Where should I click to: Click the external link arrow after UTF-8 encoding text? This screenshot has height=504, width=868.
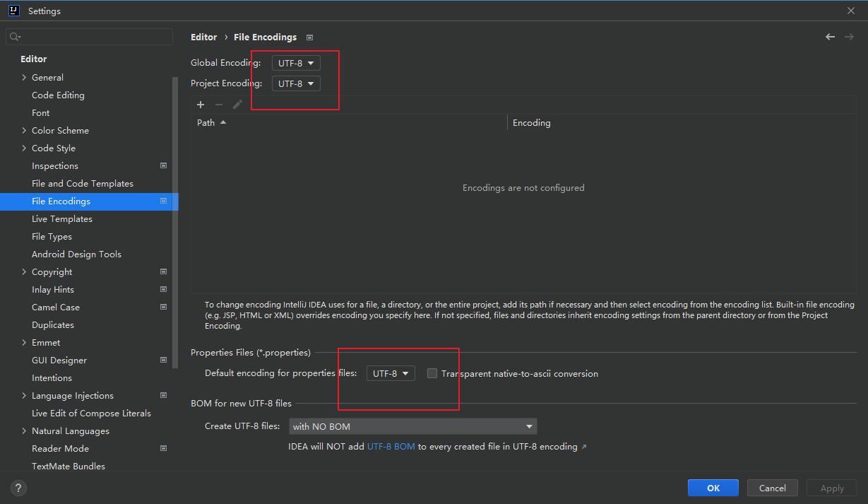(x=583, y=447)
